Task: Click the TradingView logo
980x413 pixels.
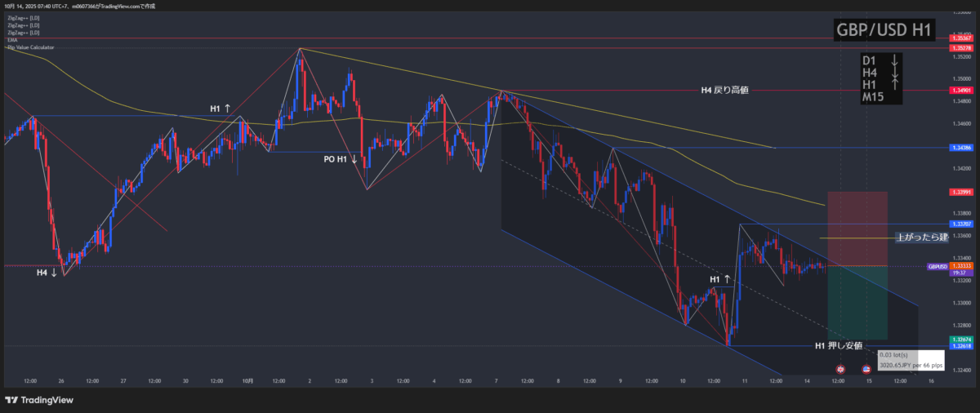Action: coord(39,400)
